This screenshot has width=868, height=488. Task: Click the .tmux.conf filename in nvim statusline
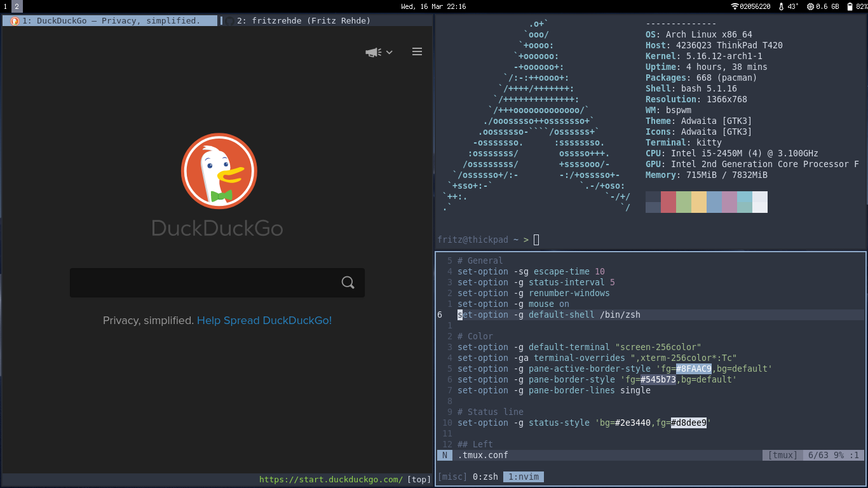click(x=483, y=455)
